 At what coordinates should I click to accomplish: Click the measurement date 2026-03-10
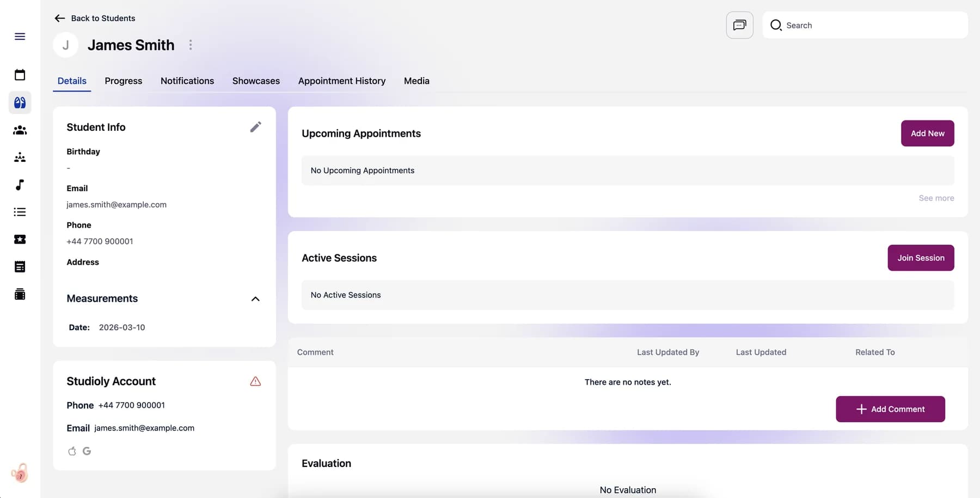[x=122, y=327]
